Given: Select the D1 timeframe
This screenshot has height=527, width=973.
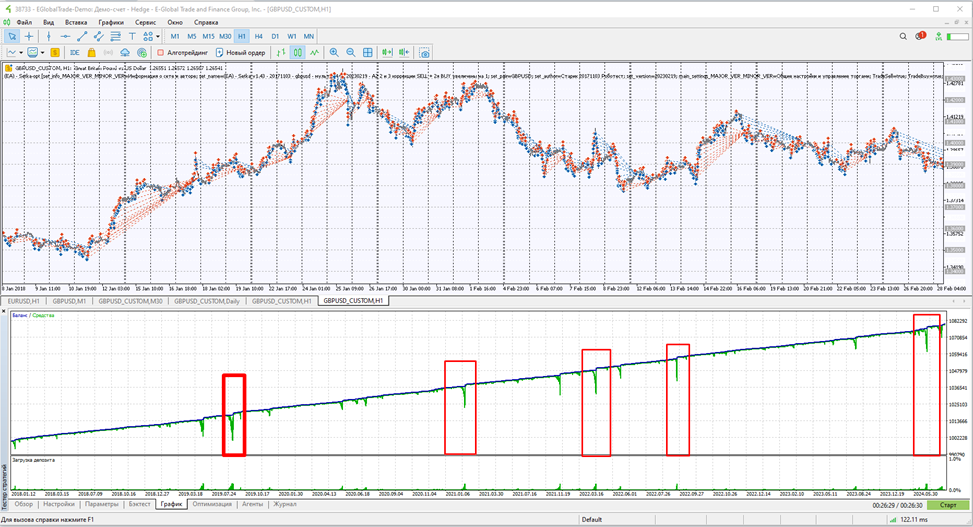Looking at the screenshot, I should point(276,37).
